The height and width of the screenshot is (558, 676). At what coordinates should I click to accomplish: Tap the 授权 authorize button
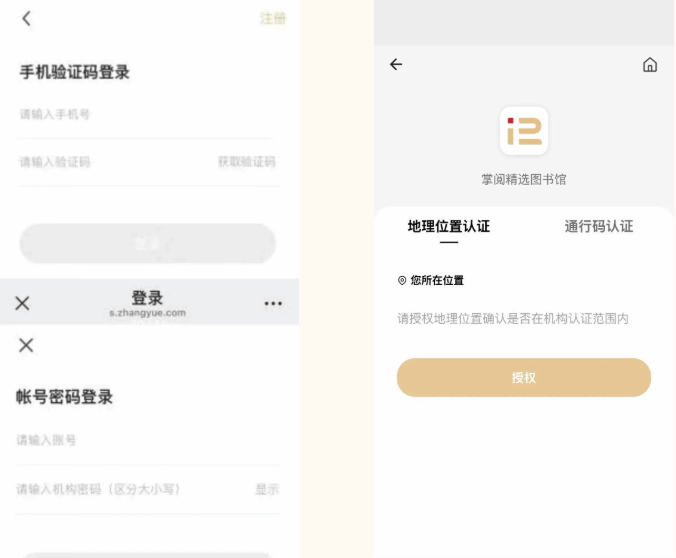[524, 377]
